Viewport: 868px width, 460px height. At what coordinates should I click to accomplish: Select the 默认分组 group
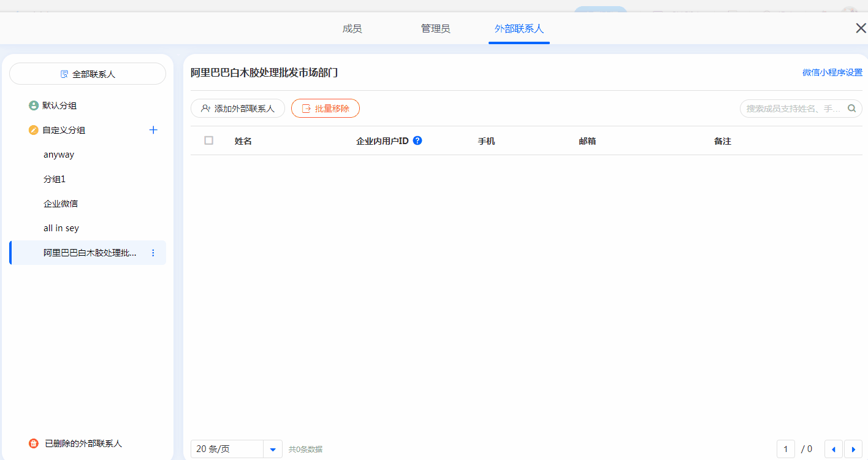click(x=59, y=105)
